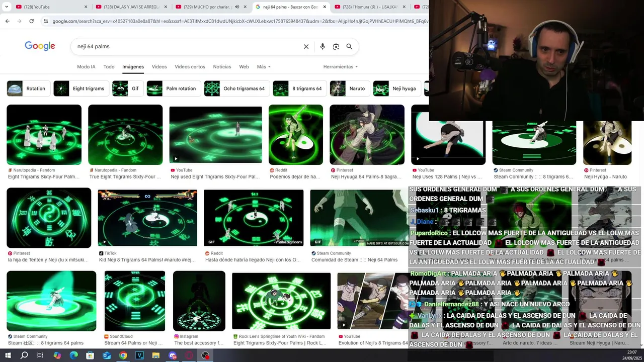Filter images by Rotation chip

(x=28, y=88)
